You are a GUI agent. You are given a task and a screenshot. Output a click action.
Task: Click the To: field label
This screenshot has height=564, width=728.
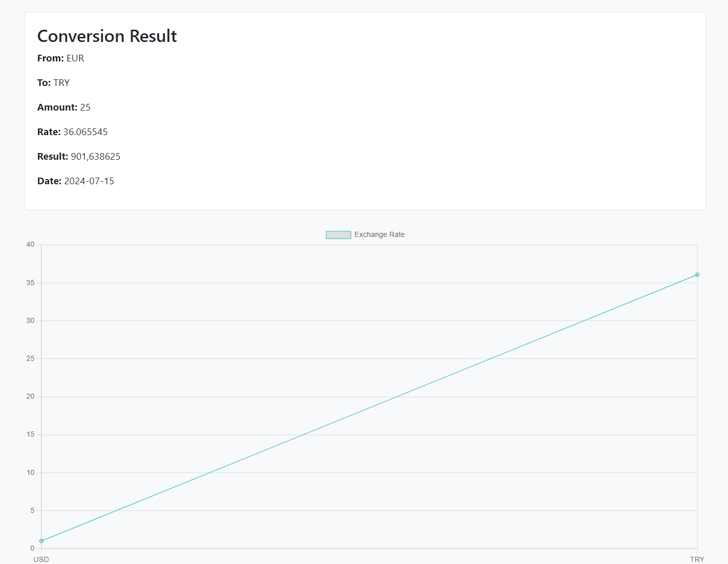click(44, 82)
